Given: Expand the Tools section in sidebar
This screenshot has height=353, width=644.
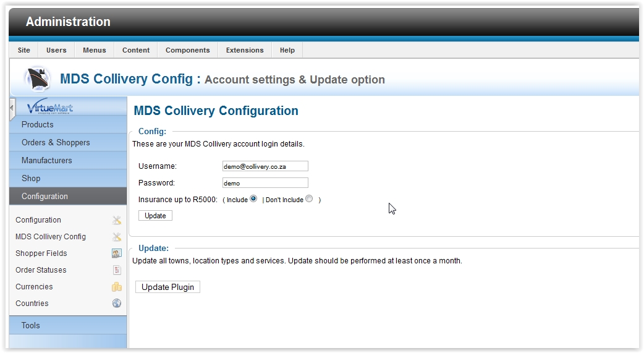Looking at the screenshot, I should pos(31,325).
